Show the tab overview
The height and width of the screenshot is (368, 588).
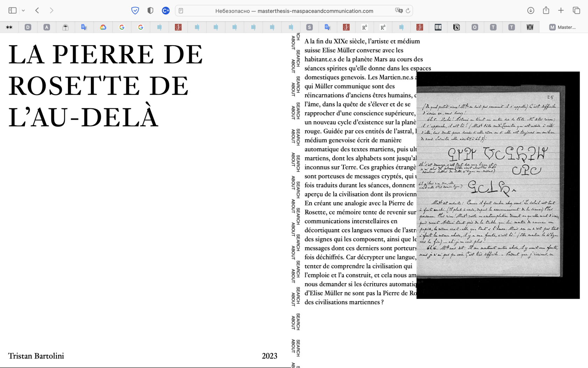tap(576, 11)
